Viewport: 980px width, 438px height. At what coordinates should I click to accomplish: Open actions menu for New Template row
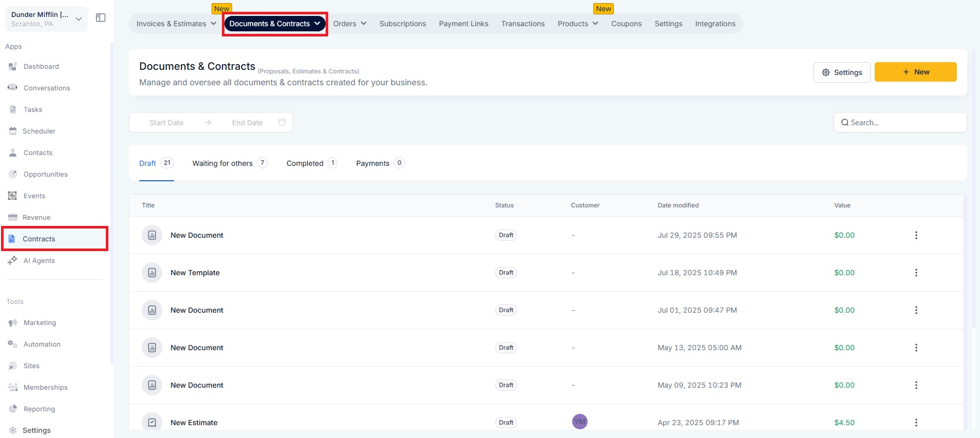click(916, 273)
